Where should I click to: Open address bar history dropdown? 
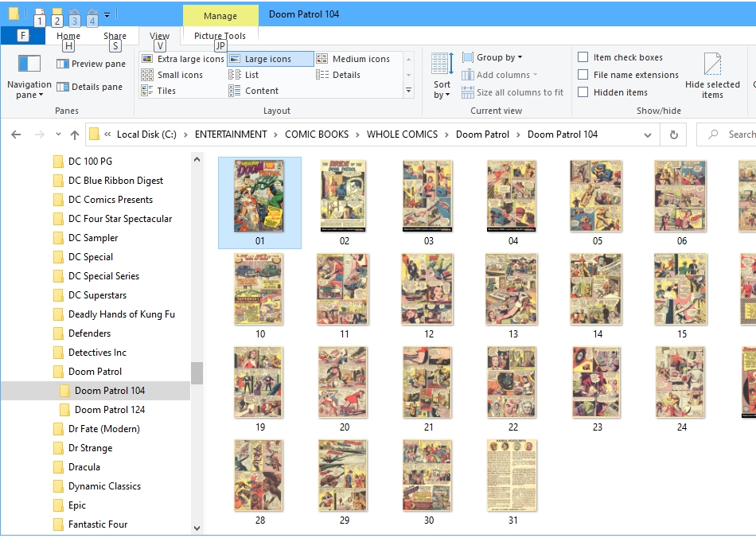tap(648, 135)
